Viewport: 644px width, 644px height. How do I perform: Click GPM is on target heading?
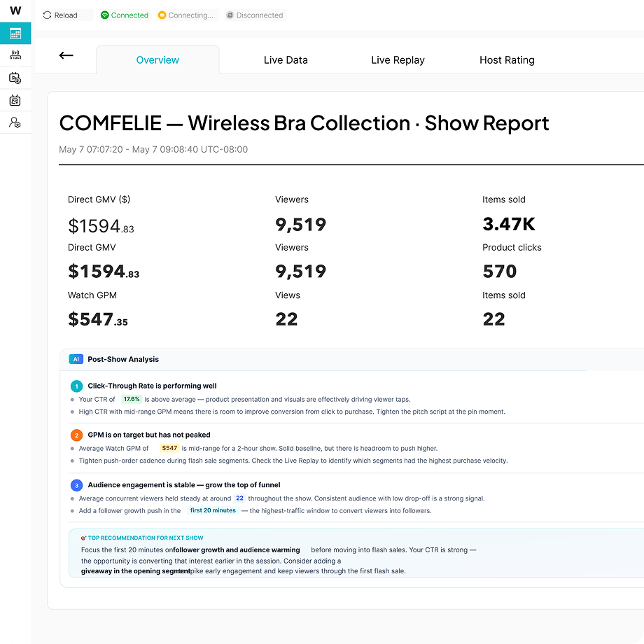[148, 435]
